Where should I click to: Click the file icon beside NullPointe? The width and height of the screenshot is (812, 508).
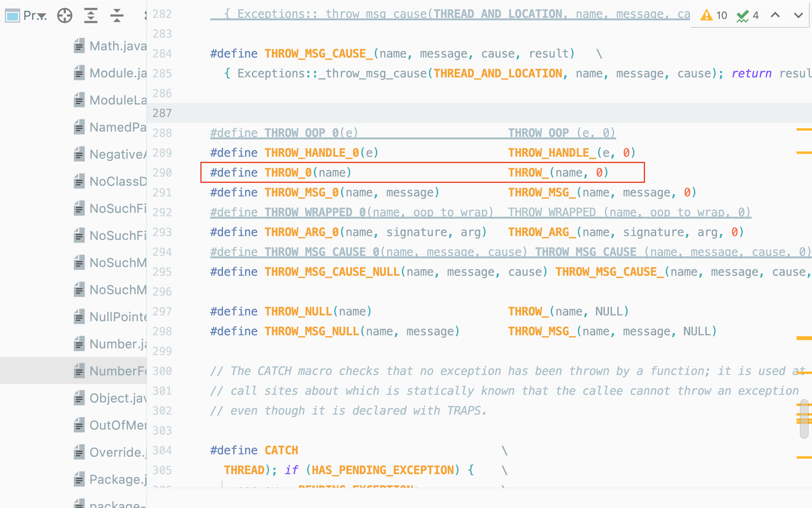[79, 317]
